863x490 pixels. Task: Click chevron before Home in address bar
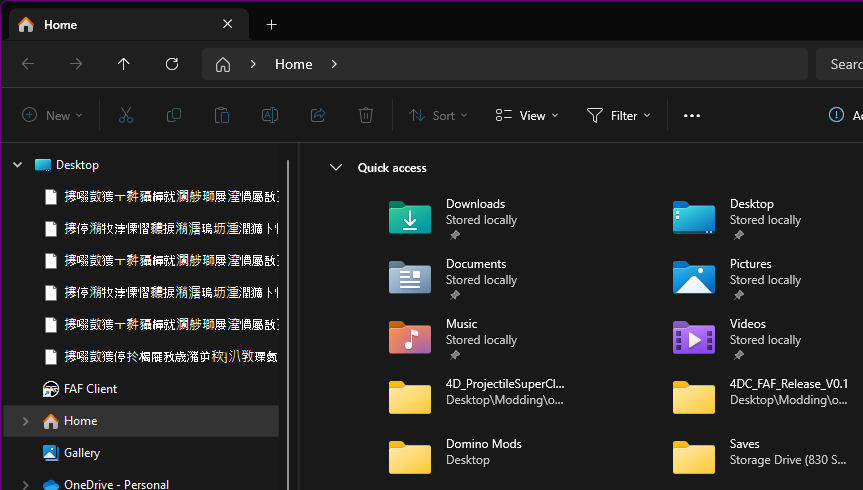(x=253, y=64)
